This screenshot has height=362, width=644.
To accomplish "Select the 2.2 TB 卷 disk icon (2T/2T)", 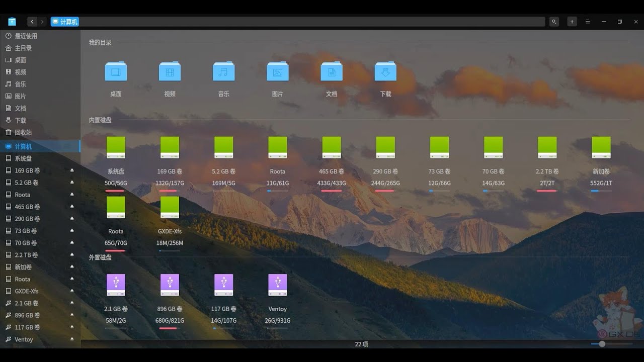I will pos(547,148).
